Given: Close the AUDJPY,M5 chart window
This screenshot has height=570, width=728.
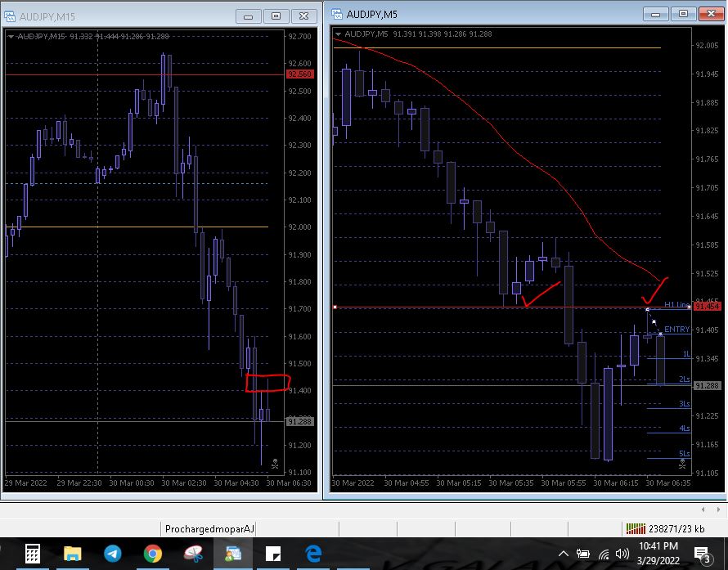Looking at the screenshot, I should pos(711,15).
